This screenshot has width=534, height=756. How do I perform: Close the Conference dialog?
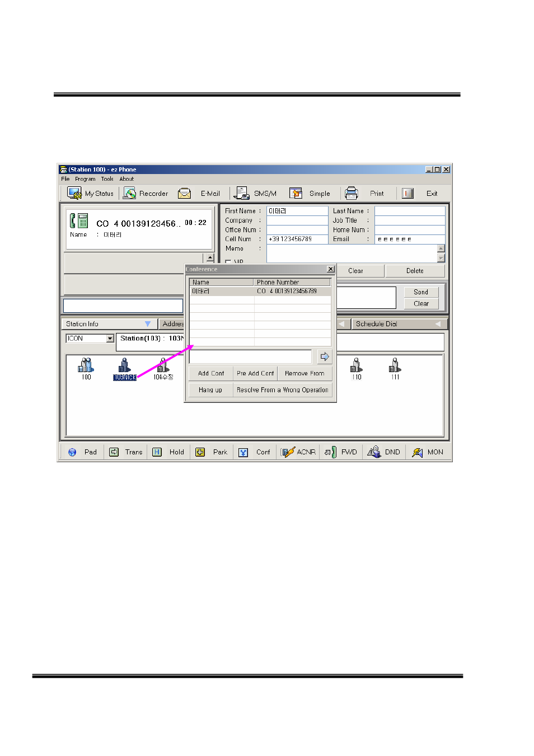click(330, 269)
